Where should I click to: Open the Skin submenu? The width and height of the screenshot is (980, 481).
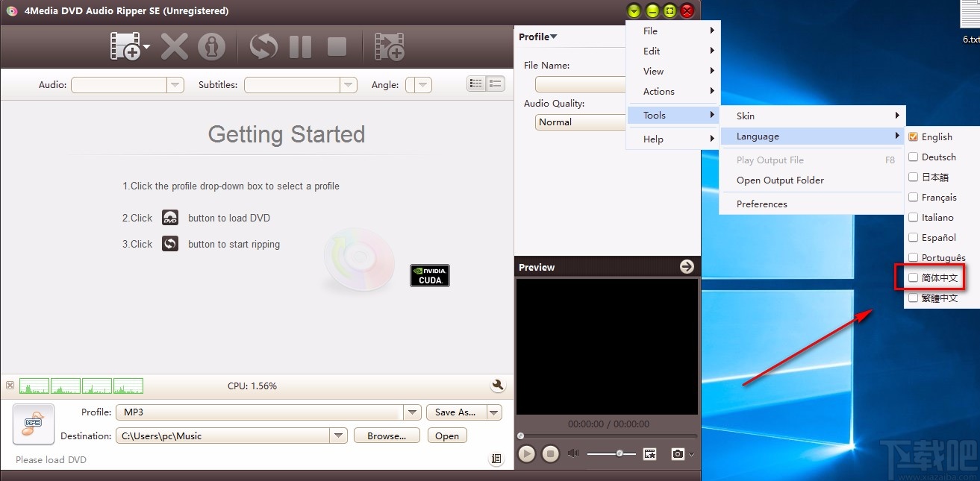pyautogui.click(x=812, y=116)
